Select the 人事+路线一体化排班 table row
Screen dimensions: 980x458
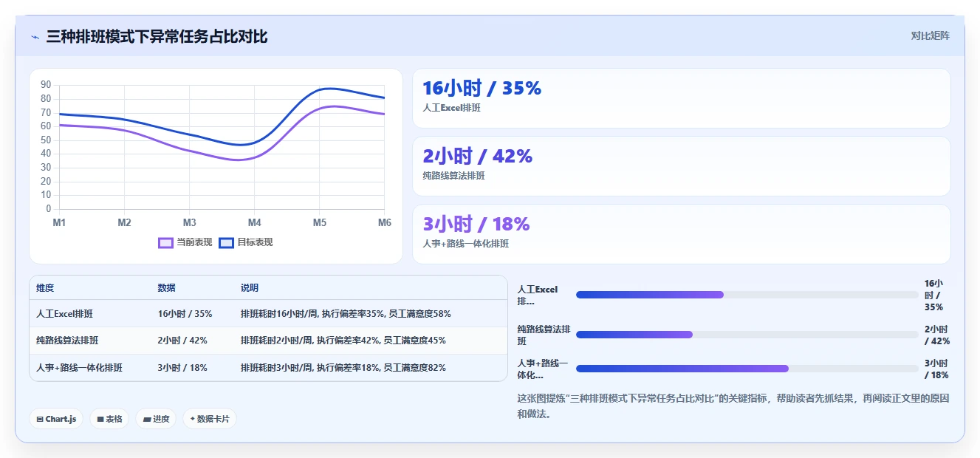(x=269, y=367)
